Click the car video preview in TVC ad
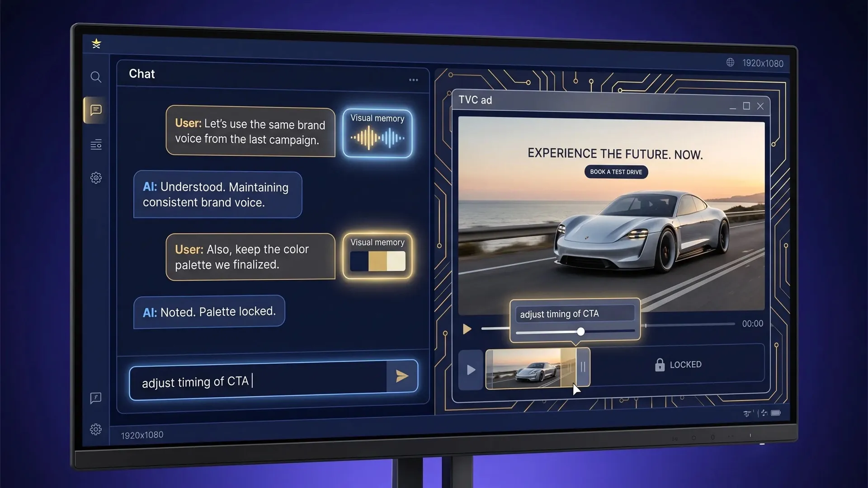The image size is (868, 488). click(x=611, y=216)
